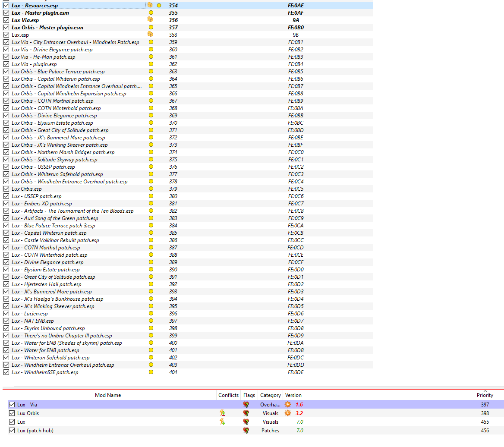504x447 pixels.
Task: Click the yellow dot for Lux - Hjertesten Hall patch.esp
Action: point(151,284)
